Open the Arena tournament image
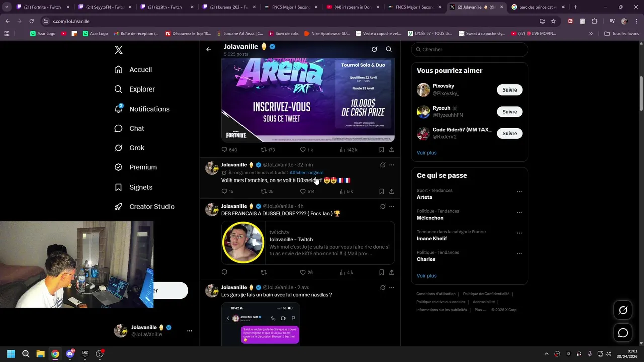The image size is (644, 362). [308, 100]
